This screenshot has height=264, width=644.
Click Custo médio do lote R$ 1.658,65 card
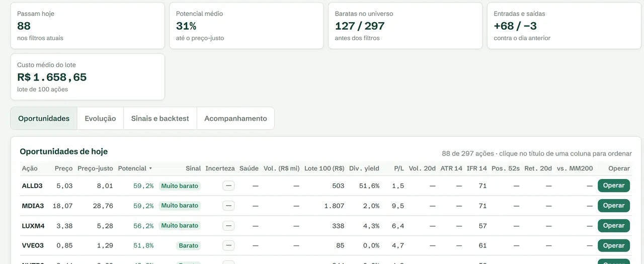click(88, 77)
